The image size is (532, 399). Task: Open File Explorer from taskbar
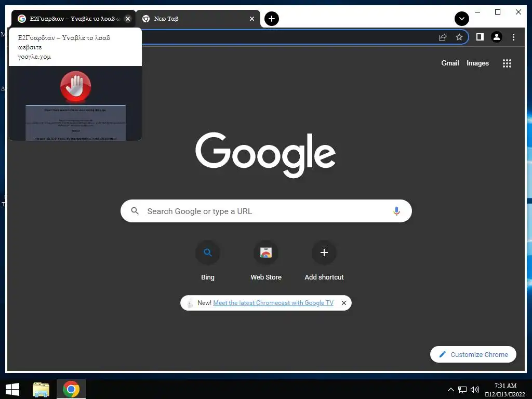click(41, 389)
